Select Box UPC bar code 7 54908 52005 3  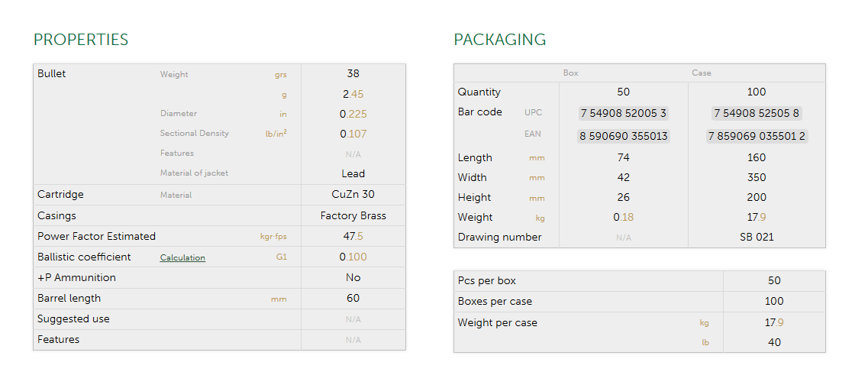tap(623, 113)
